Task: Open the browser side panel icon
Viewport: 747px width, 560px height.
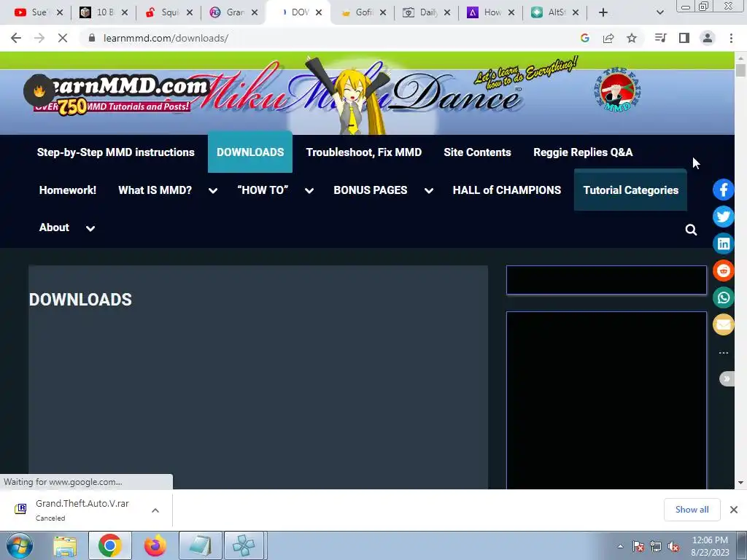Action: [x=684, y=38]
